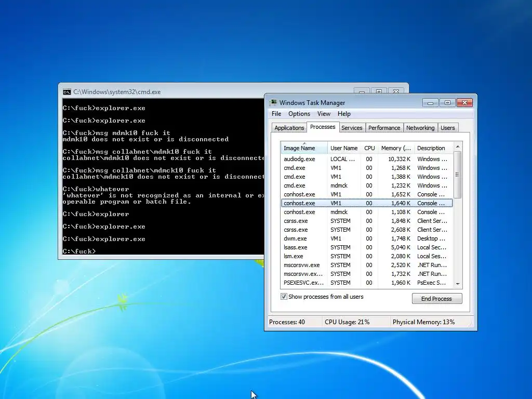Sort by User Name column header
Image resolution: width=532 pixels, height=399 pixels.
[x=344, y=148]
